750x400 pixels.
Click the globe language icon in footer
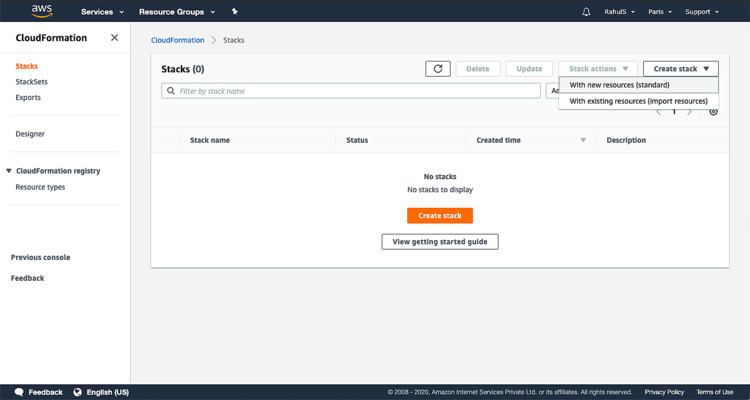coord(77,392)
